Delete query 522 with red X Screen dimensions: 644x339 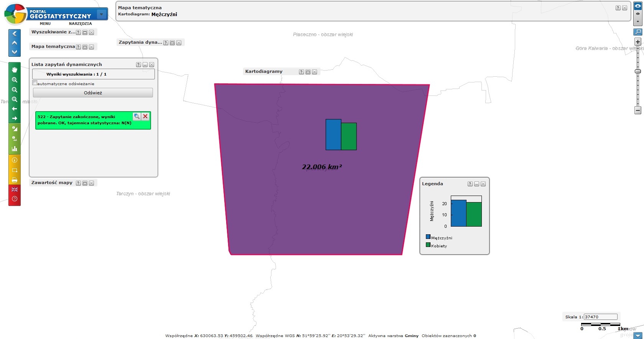point(145,116)
